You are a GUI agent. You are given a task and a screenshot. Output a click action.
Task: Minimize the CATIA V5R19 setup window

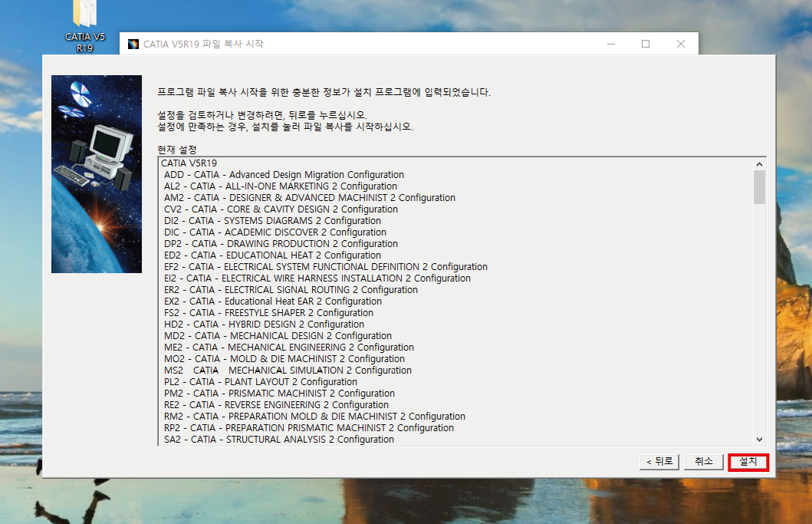(611, 44)
